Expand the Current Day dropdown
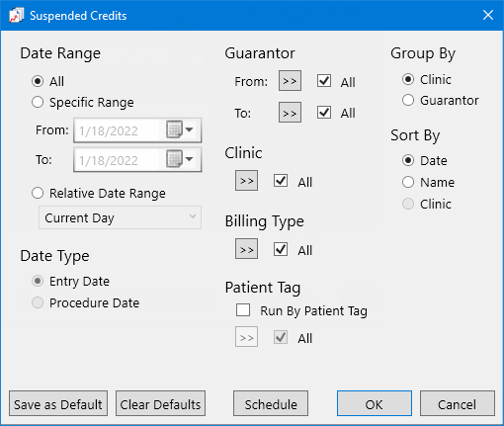Image resolution: width=504 pixels, height=426 pixels. coord(120,217)
